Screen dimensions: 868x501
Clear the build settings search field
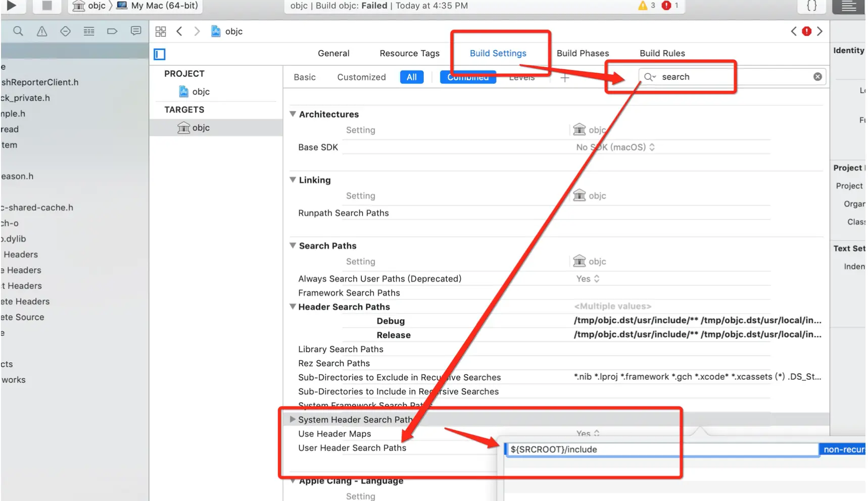coord(817,77)
